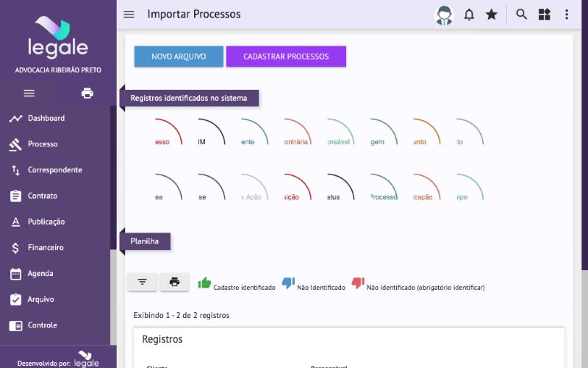Click the gauge labeled 'icação'
Image resolution: width=588 pixels, height=368 pixels.
pyautogui.click(x=427, y=188)
